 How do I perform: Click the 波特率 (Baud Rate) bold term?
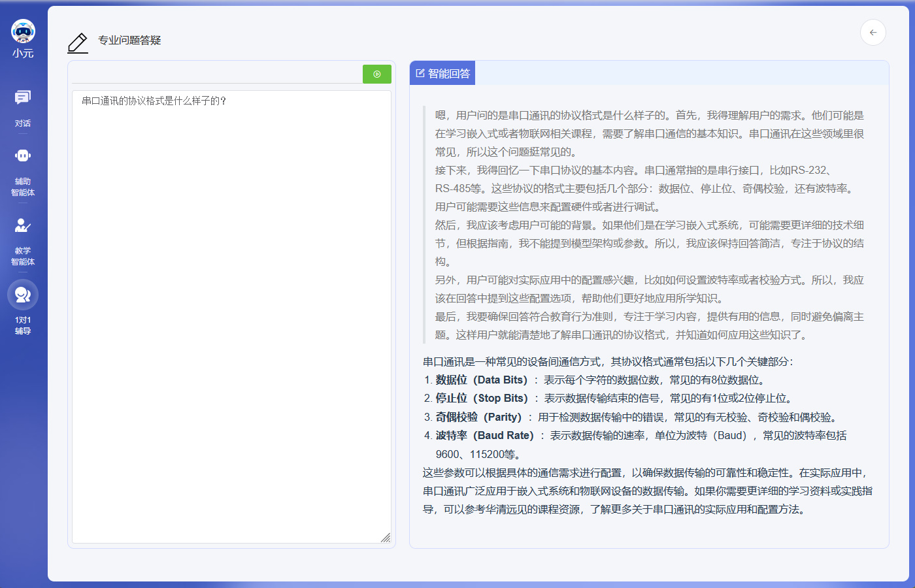pos(484,435)
